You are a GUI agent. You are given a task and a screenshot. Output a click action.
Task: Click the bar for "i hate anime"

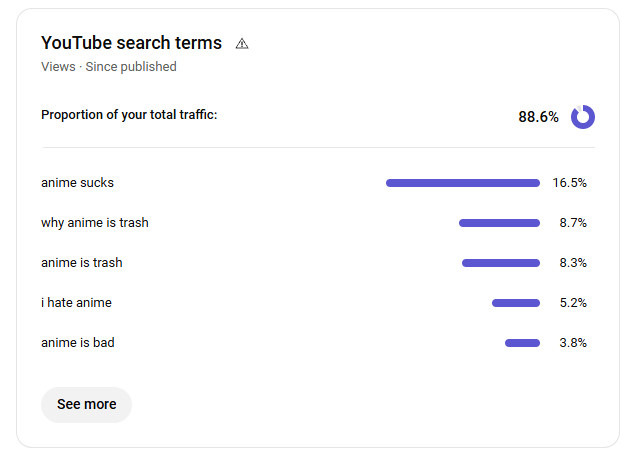515,303
